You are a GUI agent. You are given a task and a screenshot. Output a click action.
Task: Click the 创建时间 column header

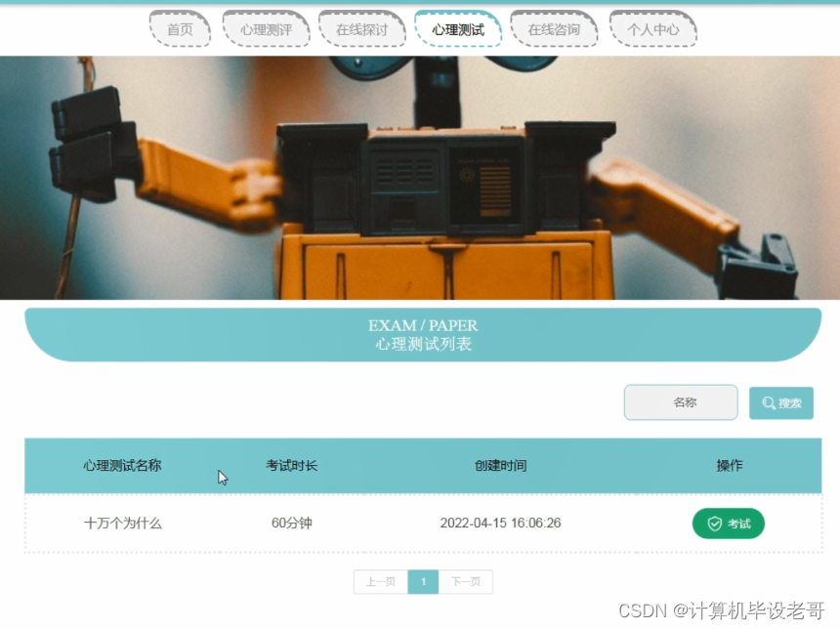tap(500, 466)
